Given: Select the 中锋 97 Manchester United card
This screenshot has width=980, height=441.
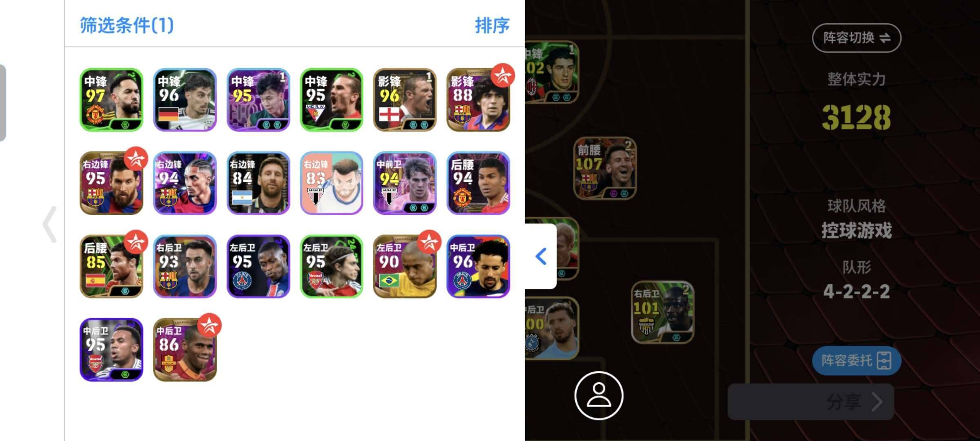Looking at the screenshot, I should 111,100.
